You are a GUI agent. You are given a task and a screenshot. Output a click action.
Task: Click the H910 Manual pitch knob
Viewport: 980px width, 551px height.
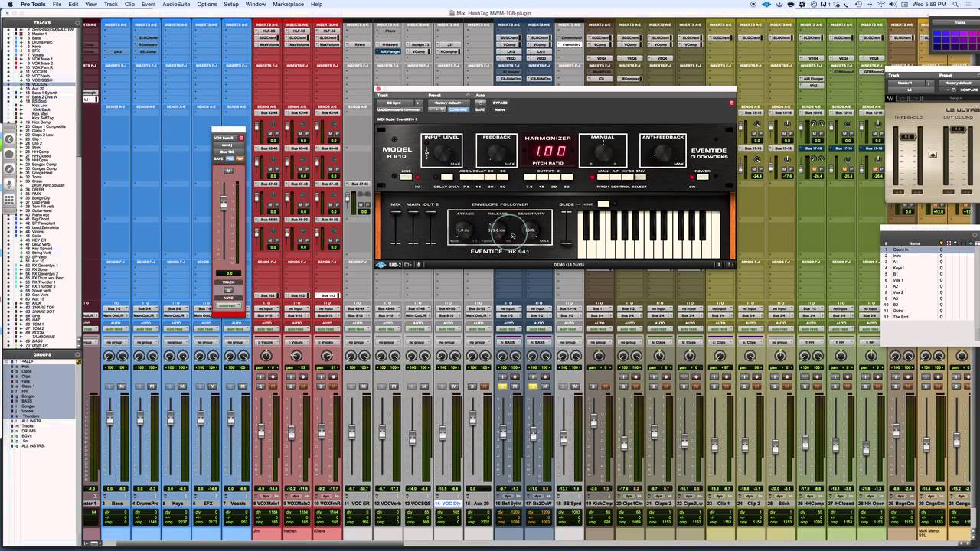coord(603,152)
